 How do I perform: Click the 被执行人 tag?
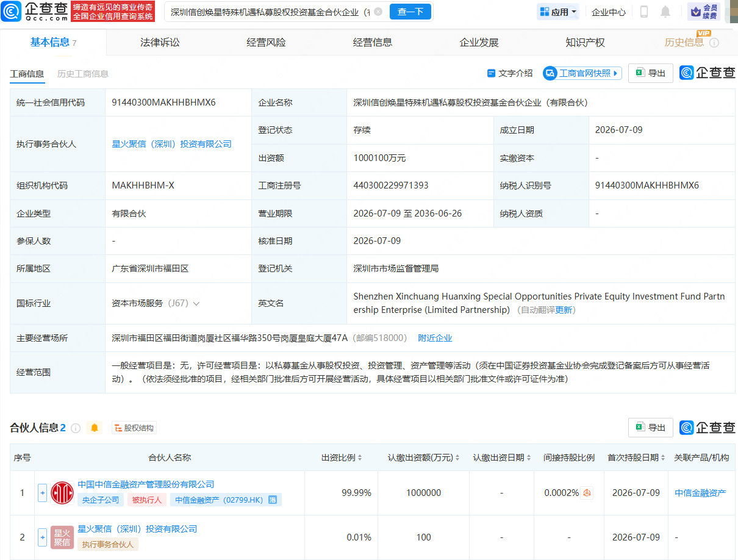147,500
